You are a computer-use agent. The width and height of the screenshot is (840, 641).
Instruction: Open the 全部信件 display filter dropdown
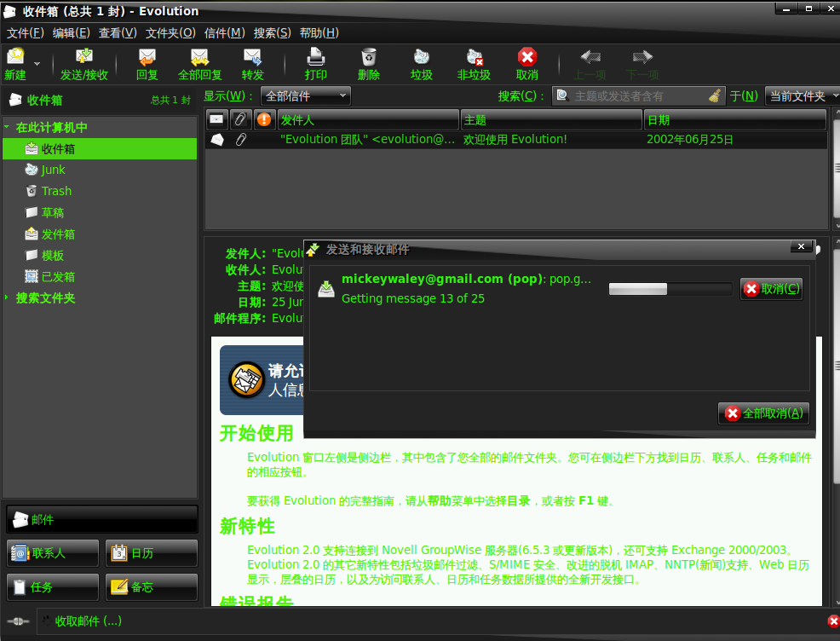[306, 96]
